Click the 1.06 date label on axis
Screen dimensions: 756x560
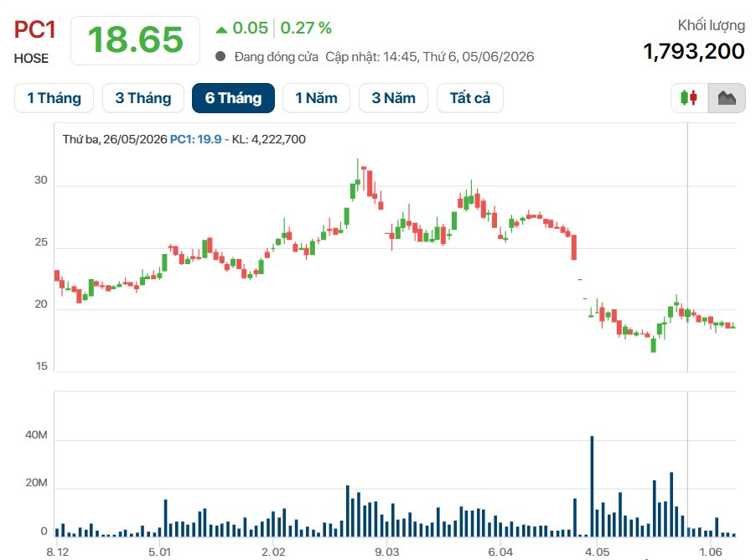(710, 552)
